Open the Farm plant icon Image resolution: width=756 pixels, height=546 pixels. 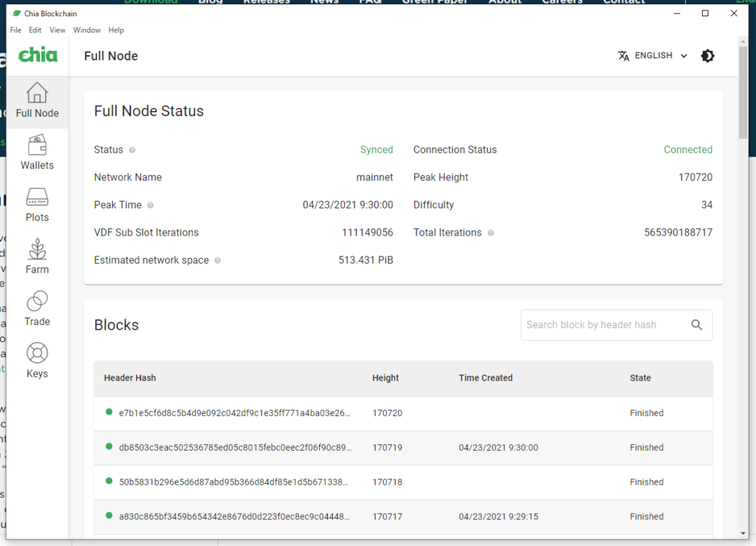37,250
